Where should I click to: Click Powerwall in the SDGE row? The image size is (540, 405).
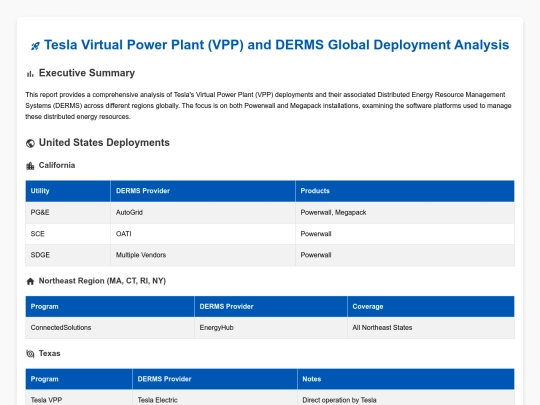click(x=405, y=255)
